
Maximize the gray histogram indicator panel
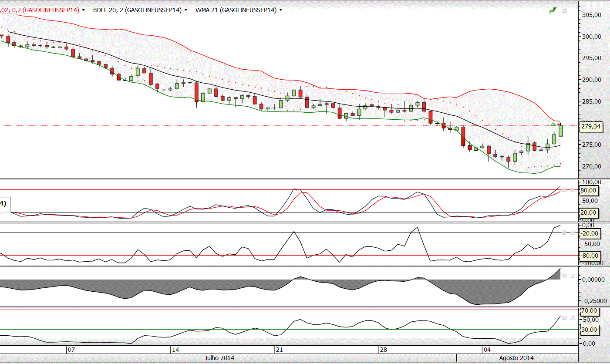tap(564, 276)
